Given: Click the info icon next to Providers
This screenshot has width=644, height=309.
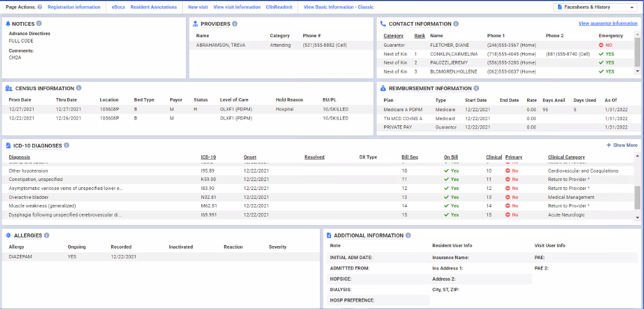Looking at the screenshot, I should [x=235, y=24].
